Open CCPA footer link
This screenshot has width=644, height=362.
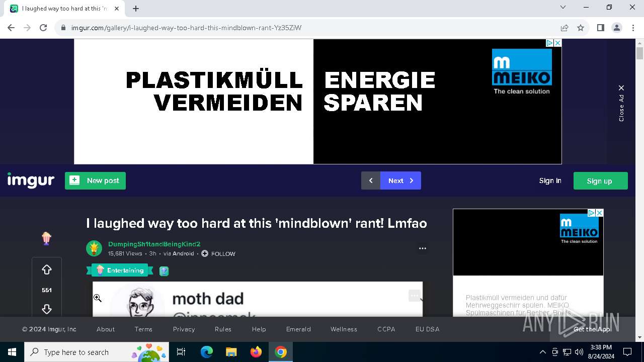(x=386, y=329)
